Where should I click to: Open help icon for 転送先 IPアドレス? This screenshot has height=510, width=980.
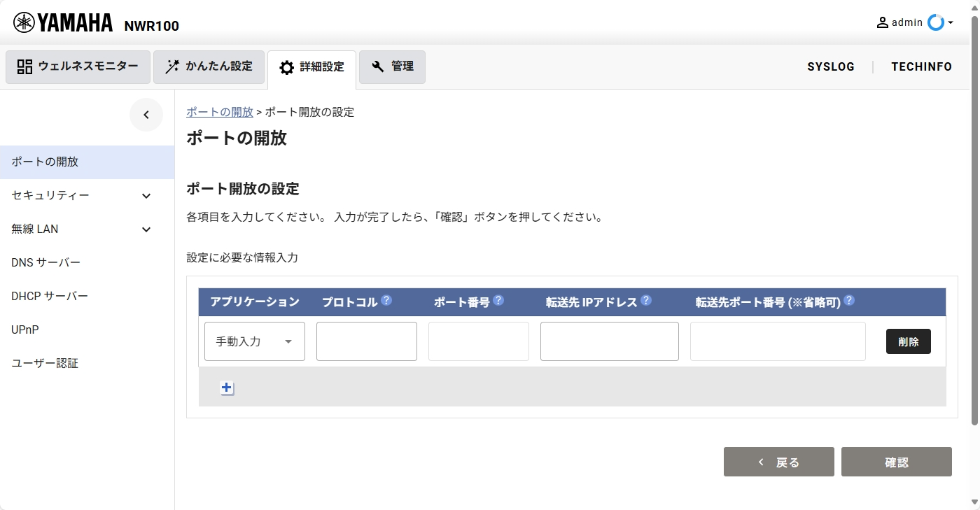[x=646, y=301]
